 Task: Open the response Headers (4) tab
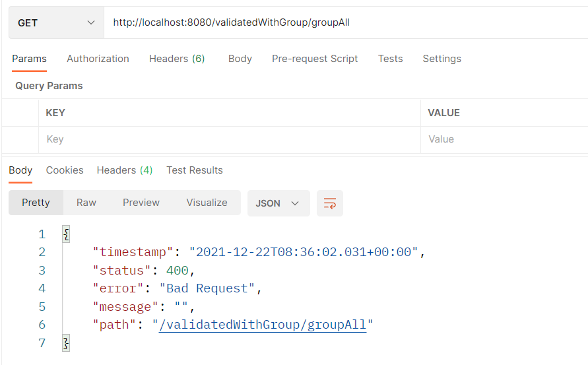[125, 170]
